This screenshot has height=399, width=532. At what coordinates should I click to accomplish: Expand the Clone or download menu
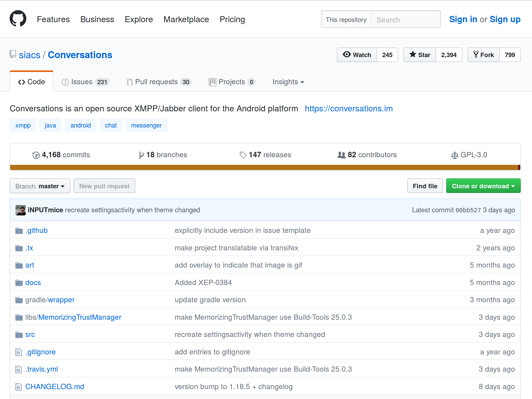483,186
